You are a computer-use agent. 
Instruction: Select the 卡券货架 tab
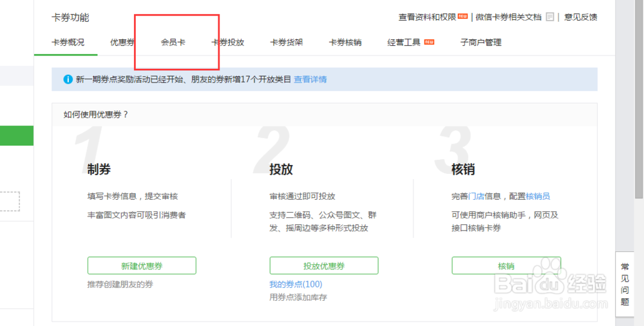coord(287,43)
